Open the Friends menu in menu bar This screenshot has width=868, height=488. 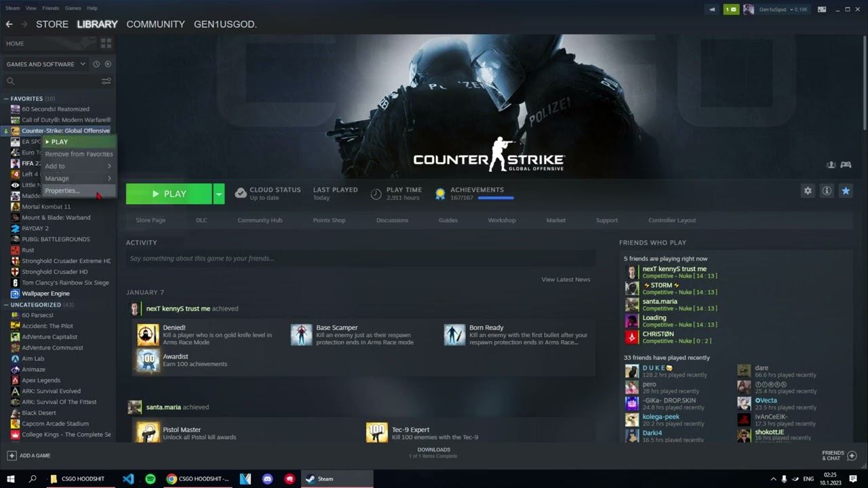[x=50, y=8]
